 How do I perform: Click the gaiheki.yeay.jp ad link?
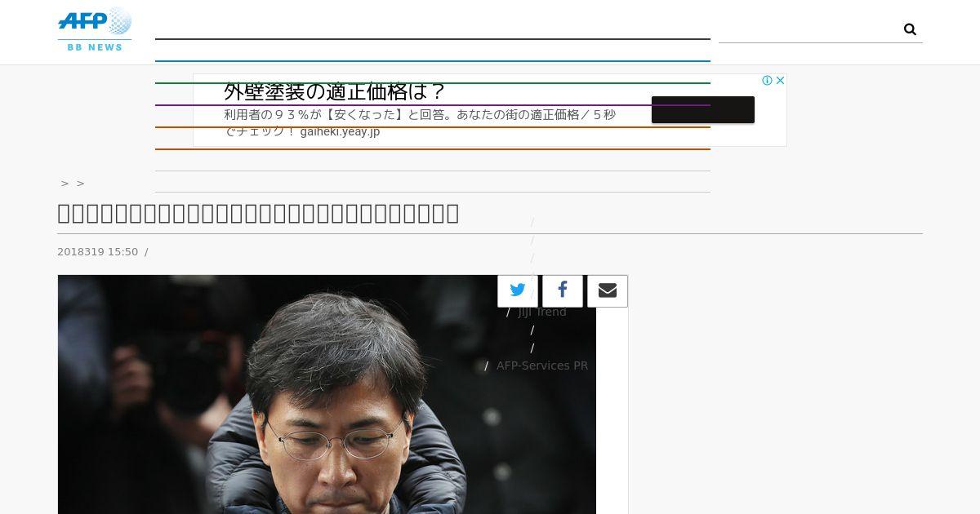coord(340,131)
